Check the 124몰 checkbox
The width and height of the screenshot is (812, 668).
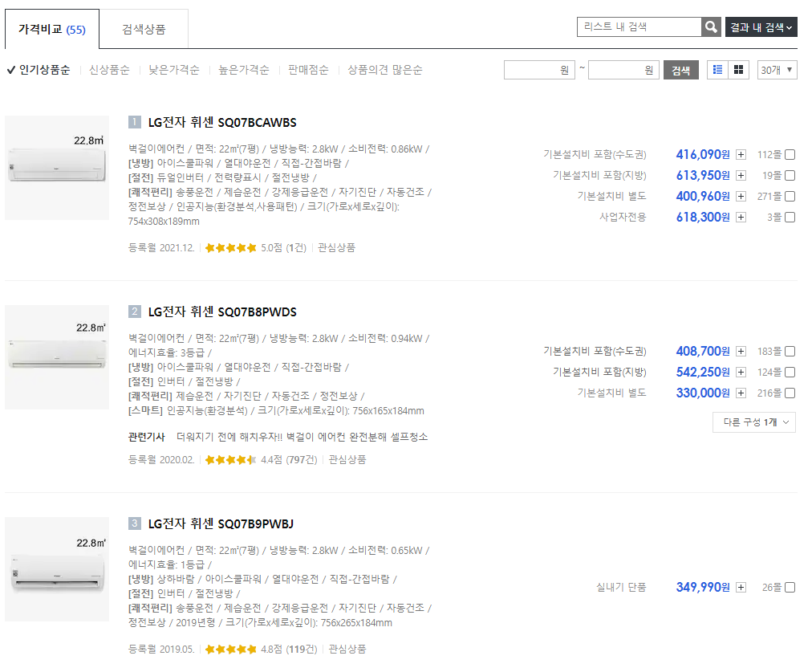pos(790,372)
